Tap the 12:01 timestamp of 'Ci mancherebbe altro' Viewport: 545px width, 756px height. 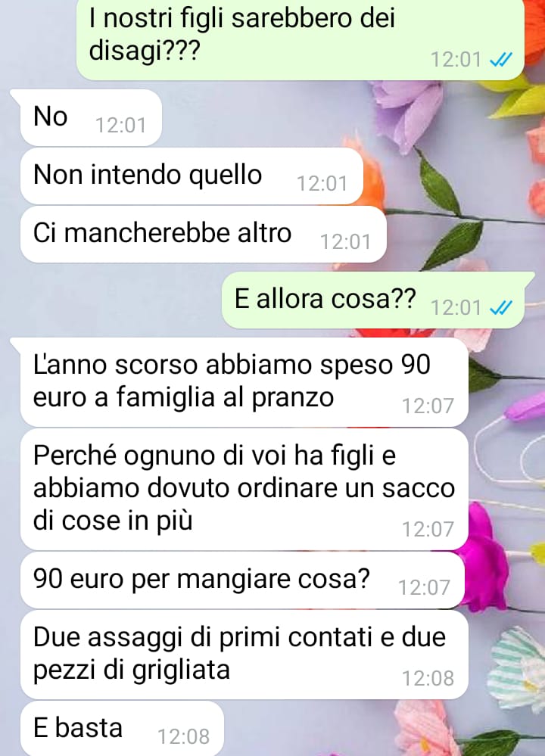click(x=345, y=242)
